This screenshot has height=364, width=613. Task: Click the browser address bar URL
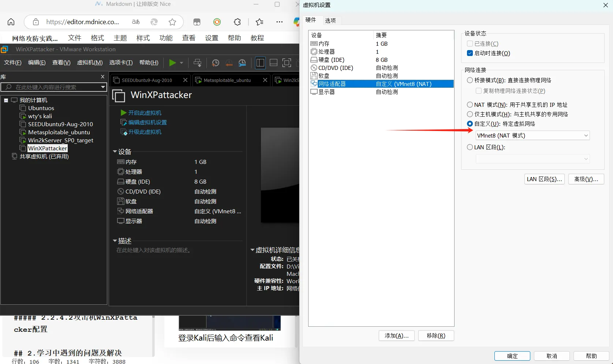83,22
